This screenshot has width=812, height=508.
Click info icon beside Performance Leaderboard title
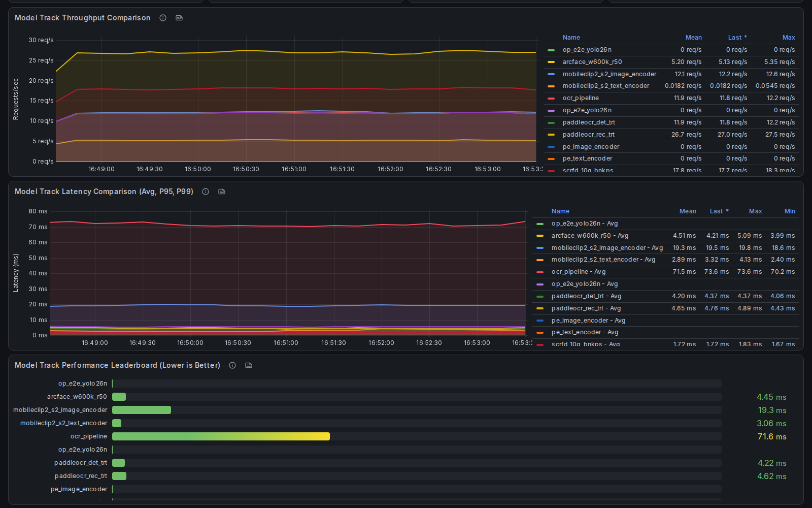[232, 365]
